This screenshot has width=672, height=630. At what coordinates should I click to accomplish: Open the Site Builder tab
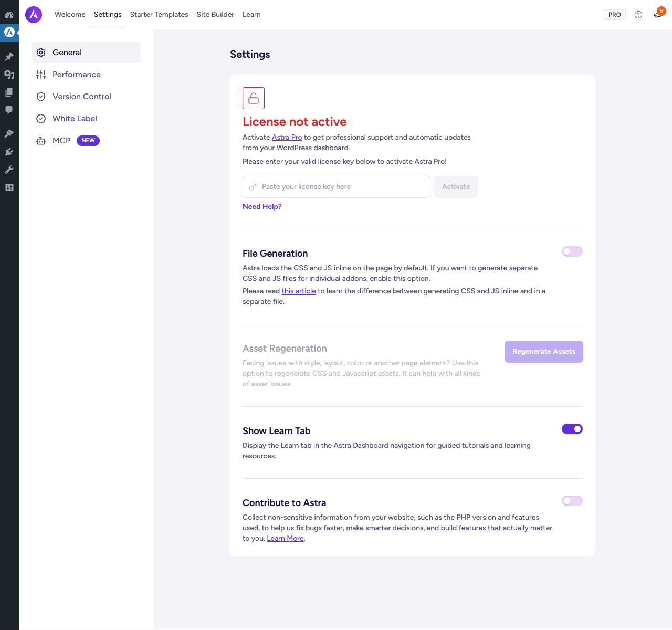[215, 15]
